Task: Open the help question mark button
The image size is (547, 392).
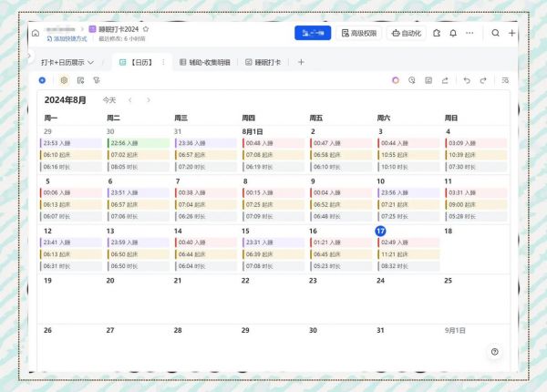Action: point(494,351)
